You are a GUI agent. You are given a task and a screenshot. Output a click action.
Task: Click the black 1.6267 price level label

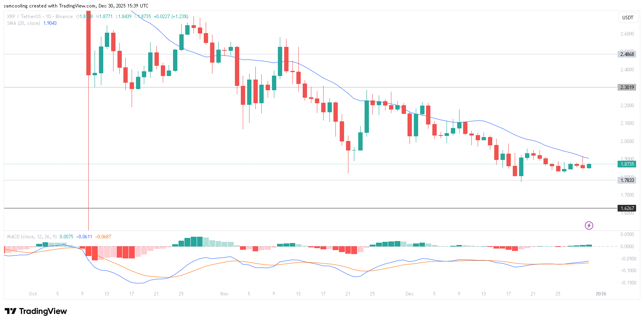click(x=627, y=208)
